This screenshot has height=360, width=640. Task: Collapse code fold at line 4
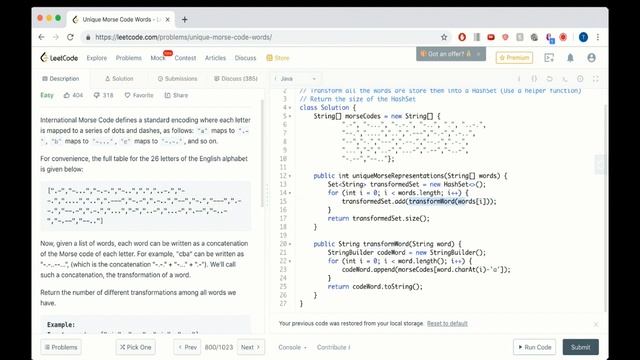[x=290, y=108]
